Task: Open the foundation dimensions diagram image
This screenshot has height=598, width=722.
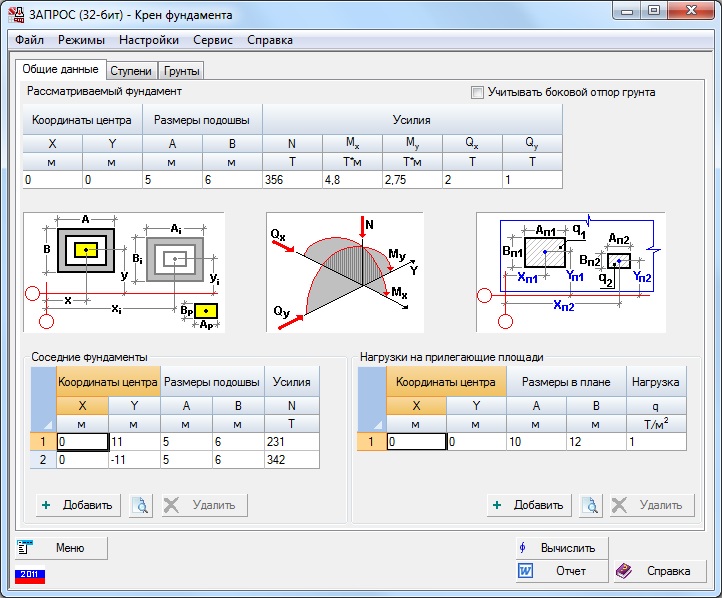Action: 124,272
